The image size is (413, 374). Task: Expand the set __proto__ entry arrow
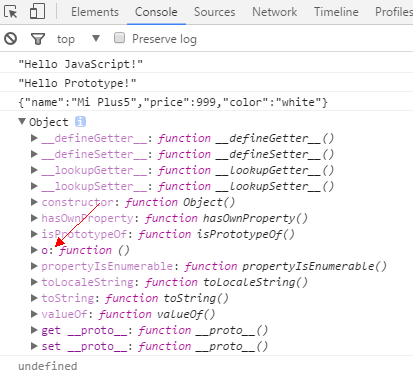pos(34,346)
